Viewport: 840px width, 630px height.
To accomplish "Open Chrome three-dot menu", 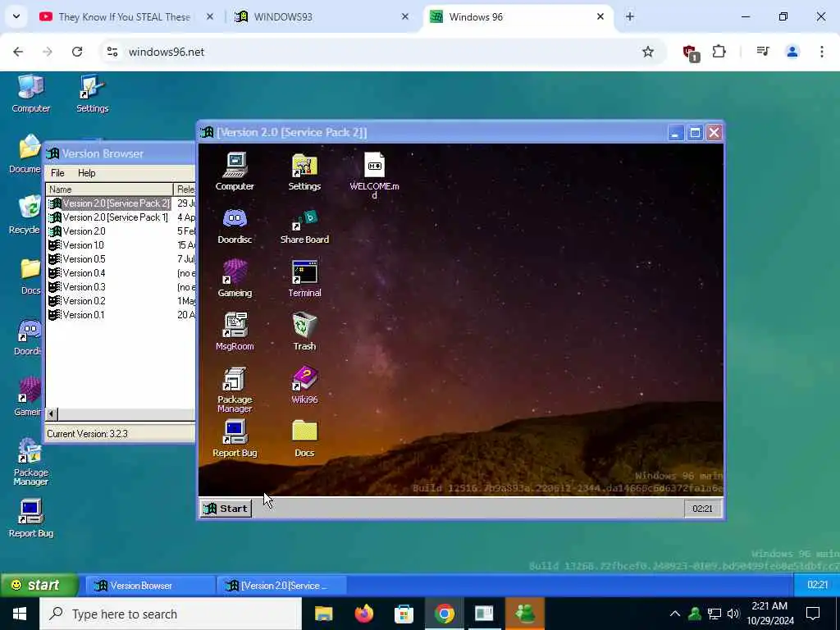I will point(822,52).
